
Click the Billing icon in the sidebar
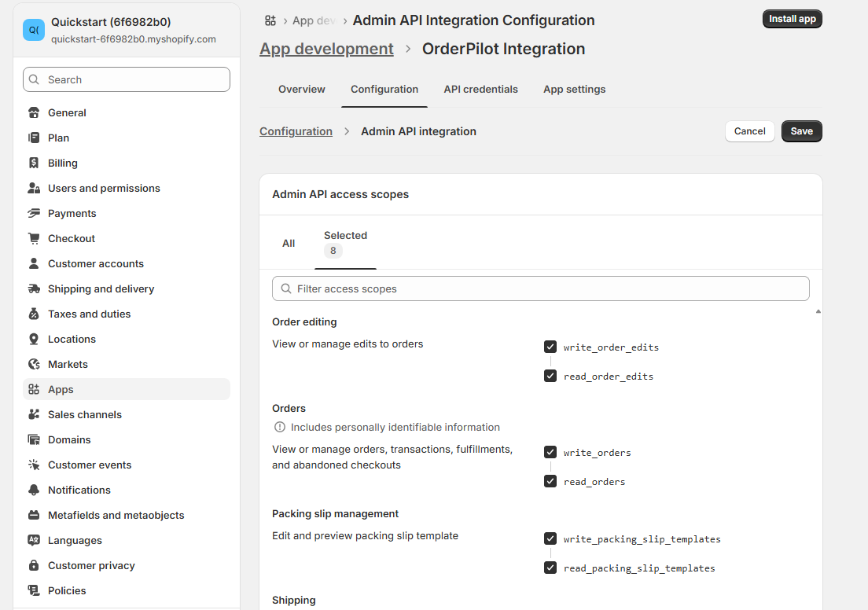click(35, 163)
